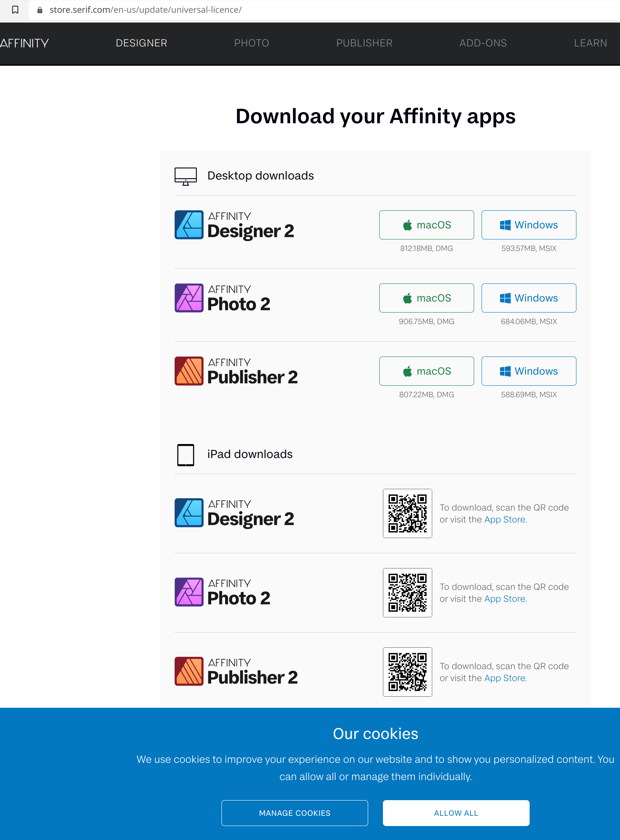The width and height of the screenshot is (620, 840).
Task: Visit App Store link for Publisher 2
Action: pyautogui.click(x=505, y=678)
